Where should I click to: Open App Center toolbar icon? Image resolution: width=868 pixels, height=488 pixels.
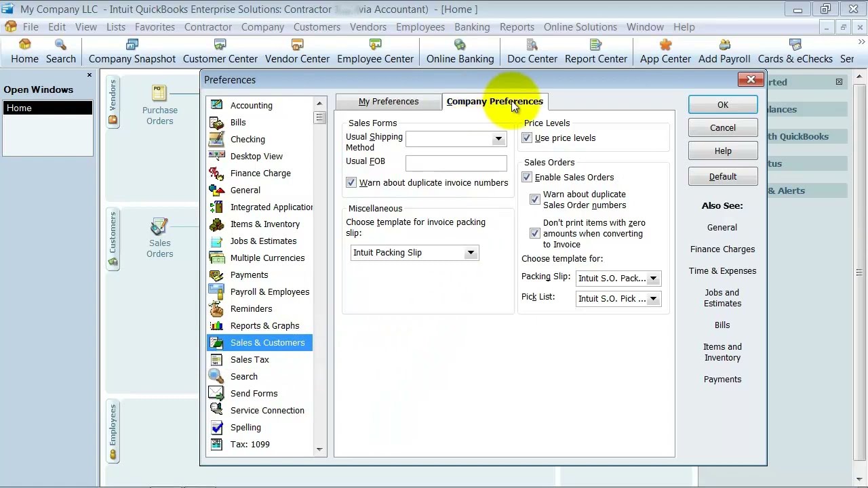[665, 52]
